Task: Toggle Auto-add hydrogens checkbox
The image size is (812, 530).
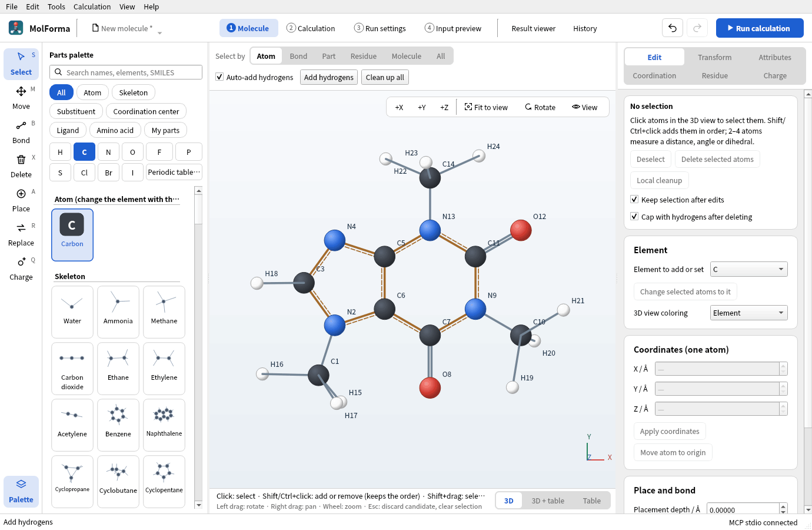Action: click(219, 77)
